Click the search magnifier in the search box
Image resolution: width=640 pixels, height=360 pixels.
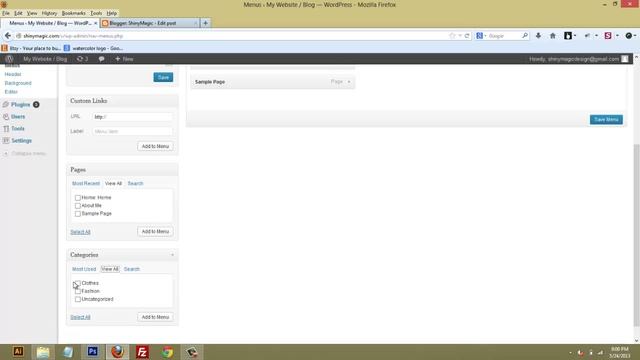click(525, 36)
